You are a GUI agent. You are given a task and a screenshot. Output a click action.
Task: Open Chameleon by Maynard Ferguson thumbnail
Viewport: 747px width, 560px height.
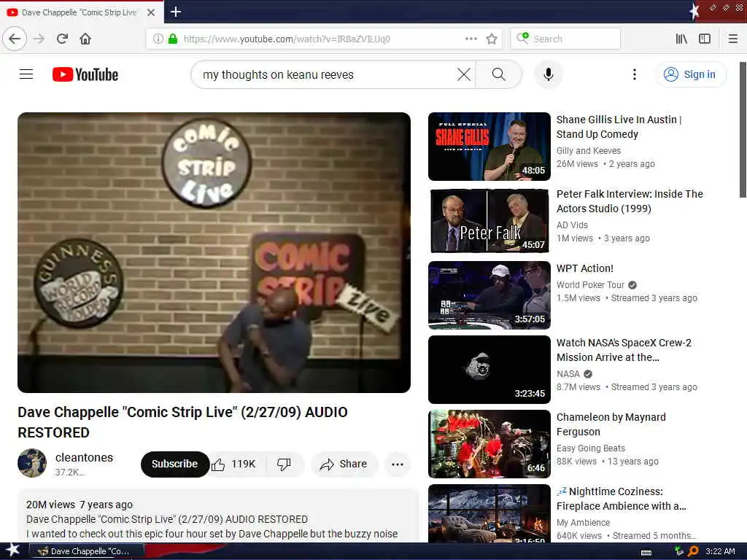pyautogui.click(x=489, y=444)
